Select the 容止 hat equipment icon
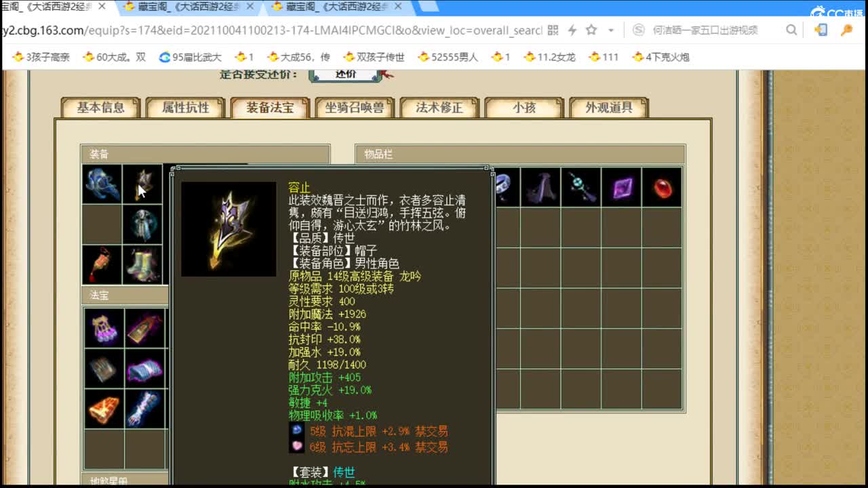 [142, 184]
